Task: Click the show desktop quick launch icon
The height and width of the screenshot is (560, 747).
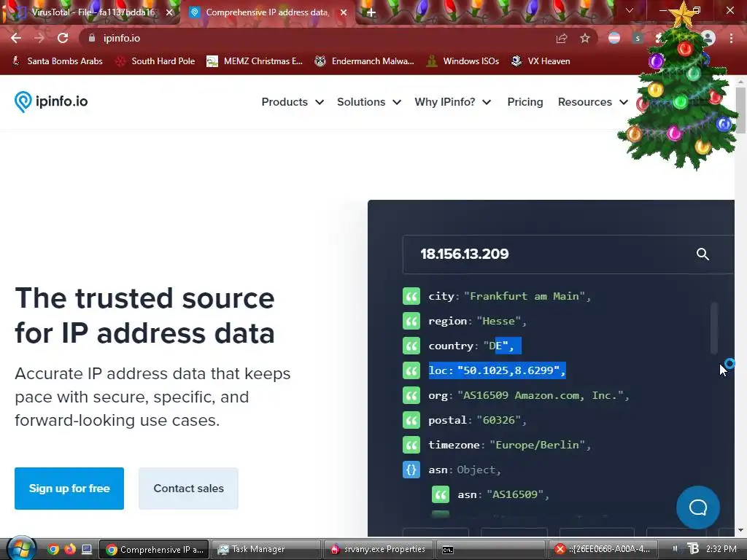Action: 87,549
